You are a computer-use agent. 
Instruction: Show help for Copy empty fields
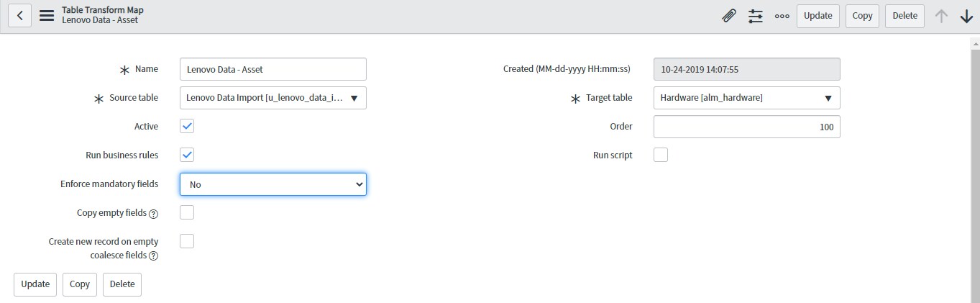pyautogui.click(x=153, y=214)
